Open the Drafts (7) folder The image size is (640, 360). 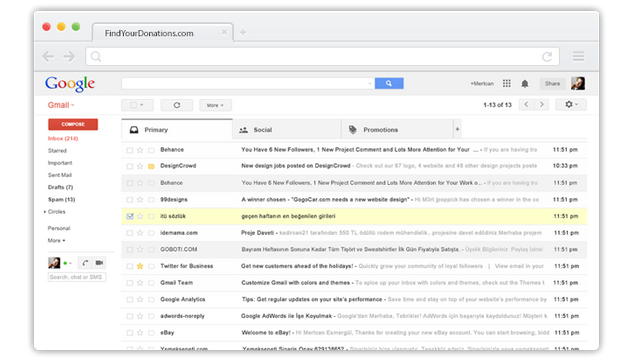point(60,187)
